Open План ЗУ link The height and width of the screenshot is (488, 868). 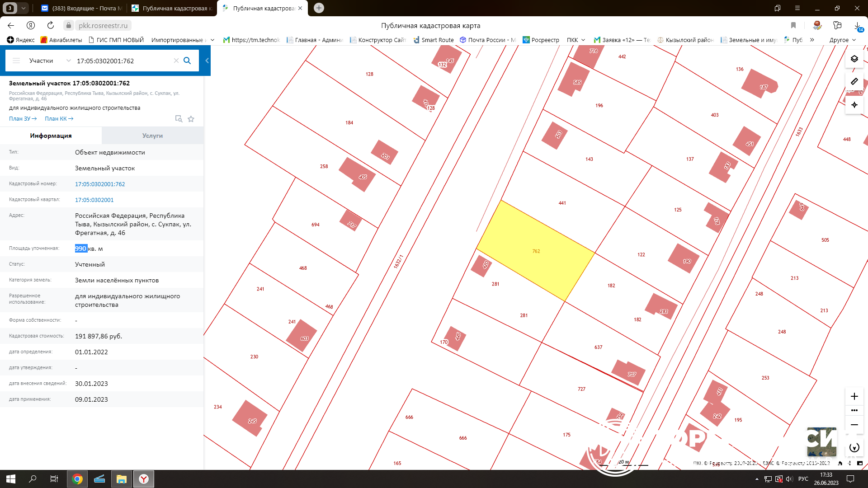[23, 118]
